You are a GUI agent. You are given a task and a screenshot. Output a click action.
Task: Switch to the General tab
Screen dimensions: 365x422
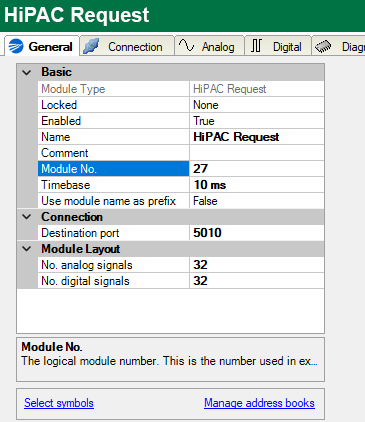pyautogui.click(x=42, y=46)
